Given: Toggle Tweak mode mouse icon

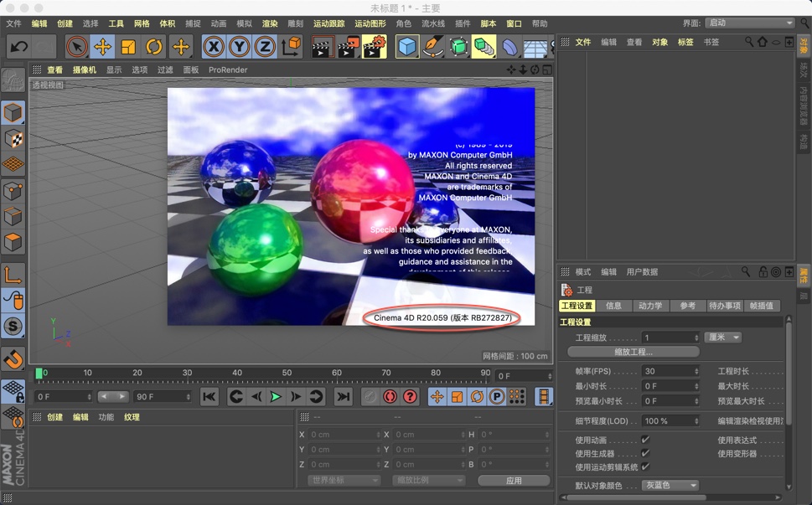Looking at the screenshot, I should click(x=13, y=301).
